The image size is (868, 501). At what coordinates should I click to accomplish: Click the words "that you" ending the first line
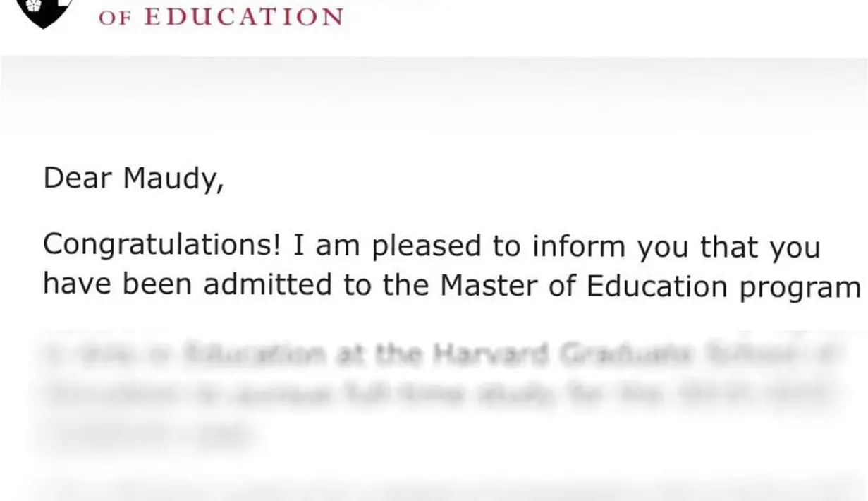(x=759, y=246)
